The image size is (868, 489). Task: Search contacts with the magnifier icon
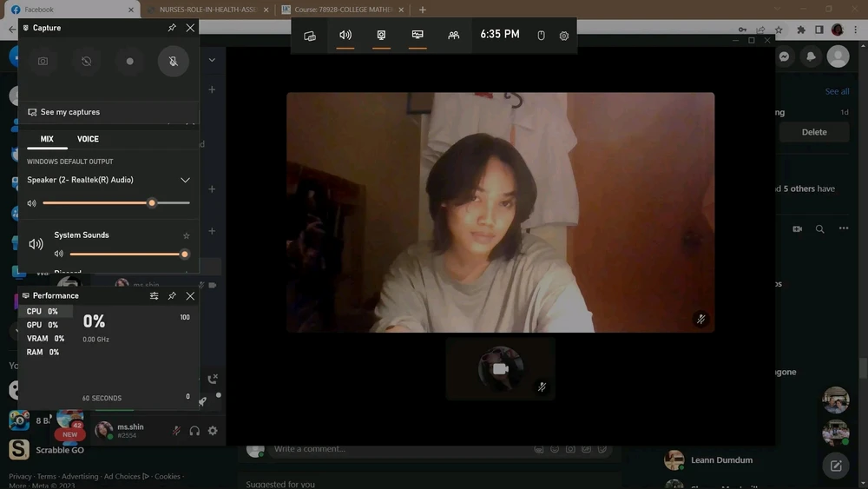[x=820, y=228]
